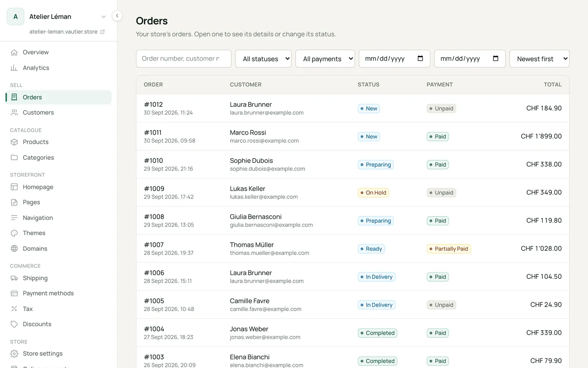Click email sophie.dubois@example.com
The image size is (588, 368).
268,169
